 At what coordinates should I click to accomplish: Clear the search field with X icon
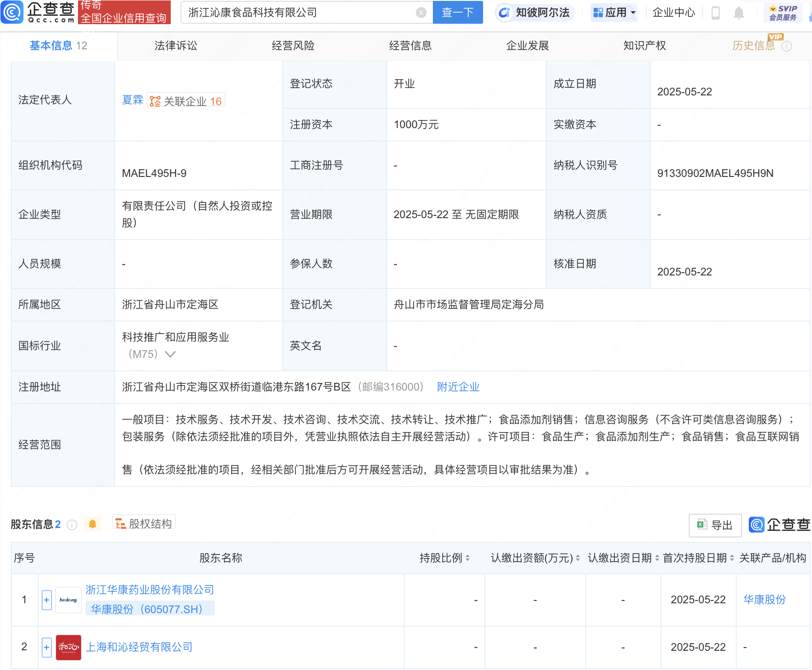[421, 13]
